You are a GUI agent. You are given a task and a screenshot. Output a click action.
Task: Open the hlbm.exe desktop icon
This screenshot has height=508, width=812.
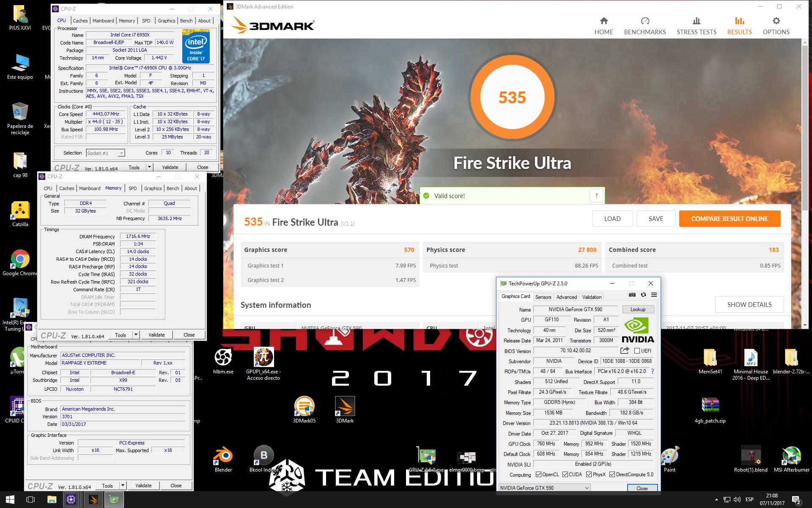(x=223, y=361)
